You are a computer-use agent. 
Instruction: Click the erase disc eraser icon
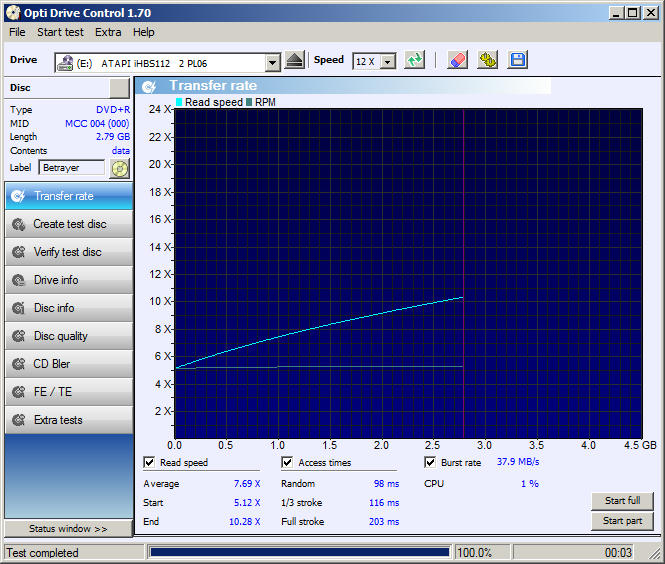pyautogui.click(x=458, y=60)
